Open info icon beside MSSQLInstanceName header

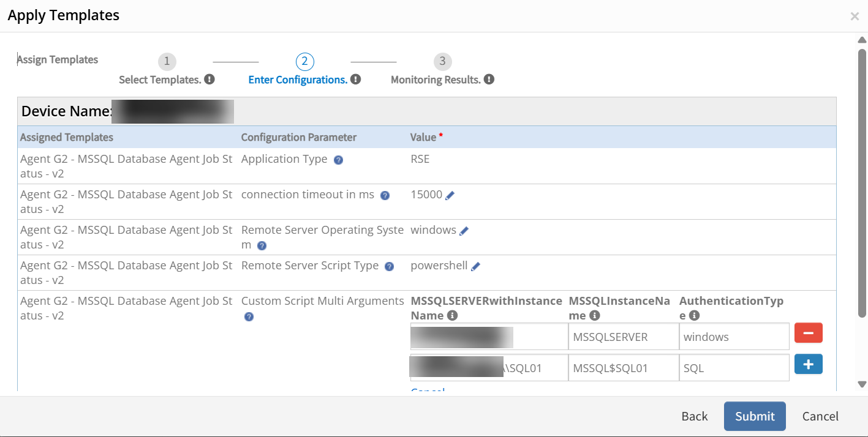594,316
